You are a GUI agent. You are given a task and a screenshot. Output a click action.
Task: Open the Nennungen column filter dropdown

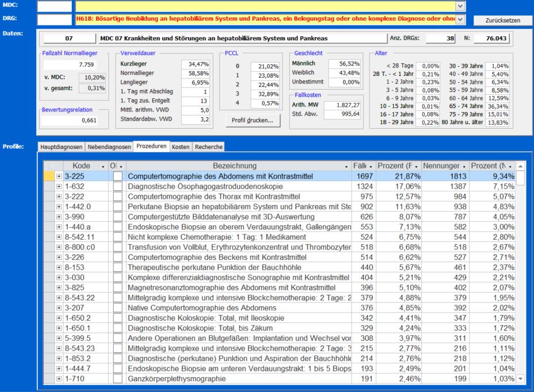point(464,166)
